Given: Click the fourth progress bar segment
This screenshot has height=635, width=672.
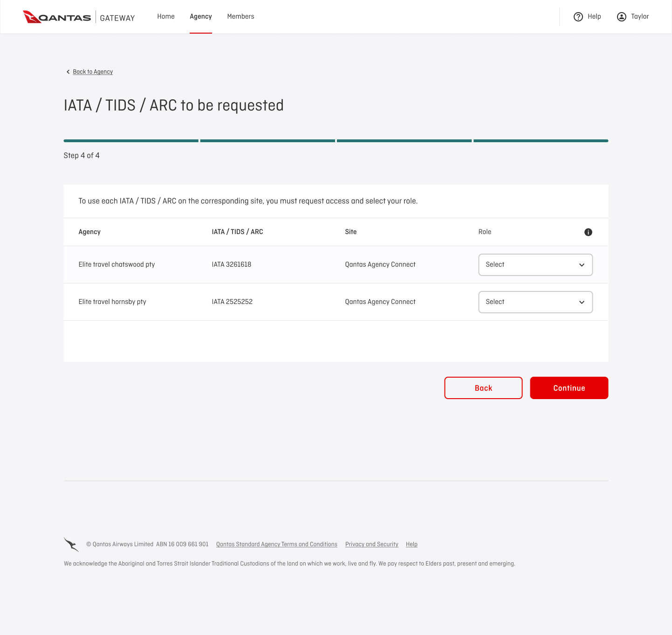Looking at the screenshot, I should 541,141.
